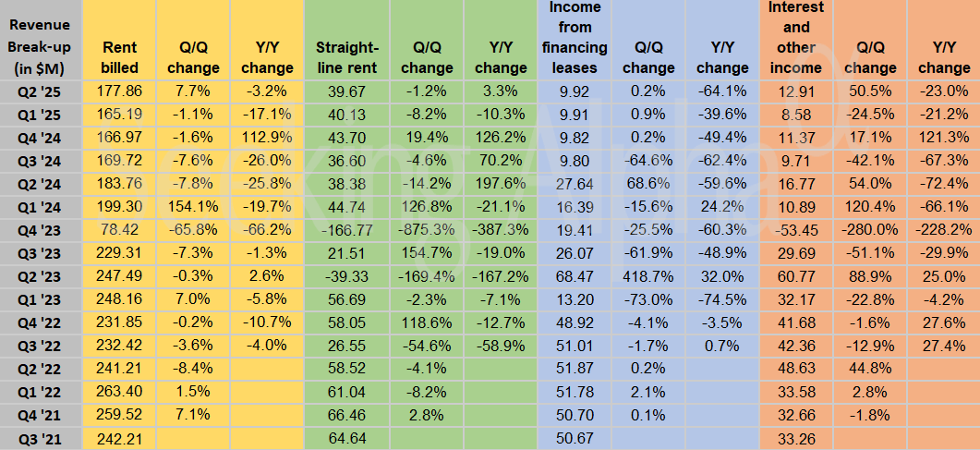Image resolution: width=980 pixels, height=450 pixels.
Task: Select the Straight-line rent column header
Action: click(347, 57)
